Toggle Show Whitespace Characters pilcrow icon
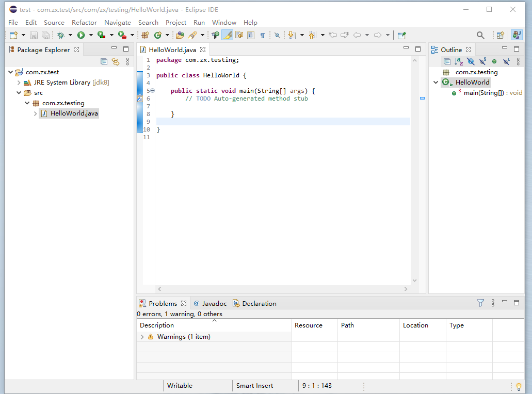The image size is (532, 394). (x=262, y=35)
